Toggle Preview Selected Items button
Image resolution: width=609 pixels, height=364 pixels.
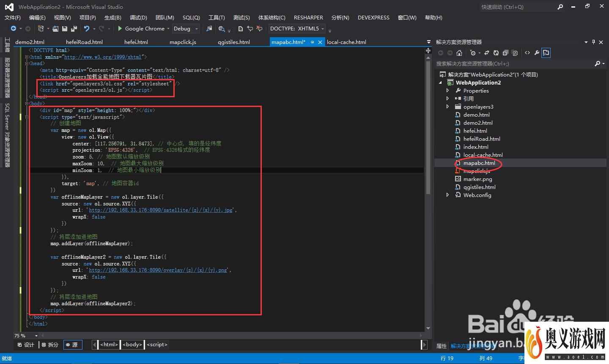(546, 53)
